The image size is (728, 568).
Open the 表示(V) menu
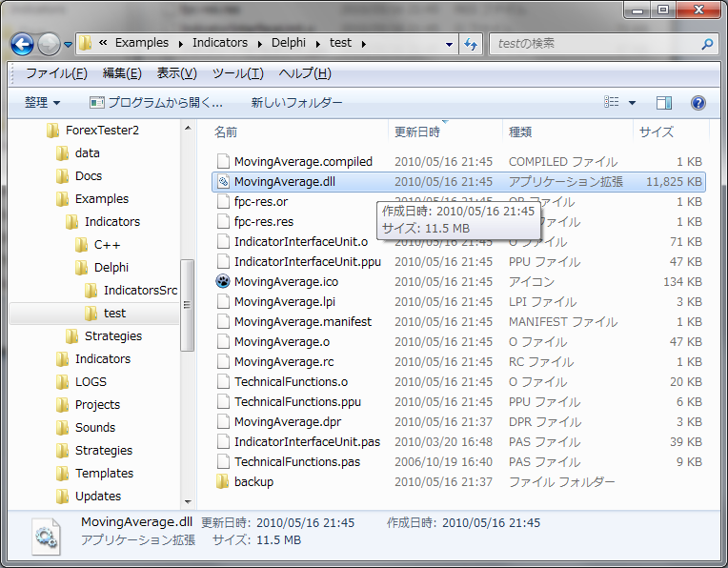[x=177, y=73]
